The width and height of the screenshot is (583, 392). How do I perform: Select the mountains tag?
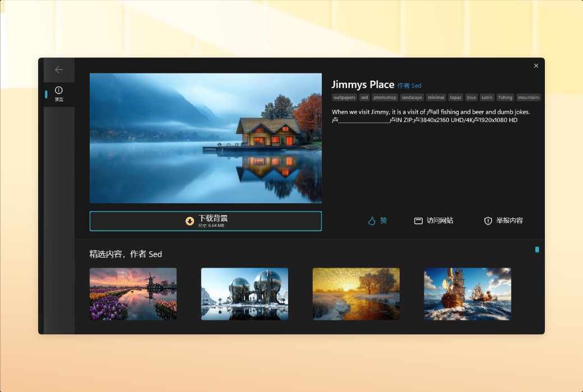click(x=529, y=97)
